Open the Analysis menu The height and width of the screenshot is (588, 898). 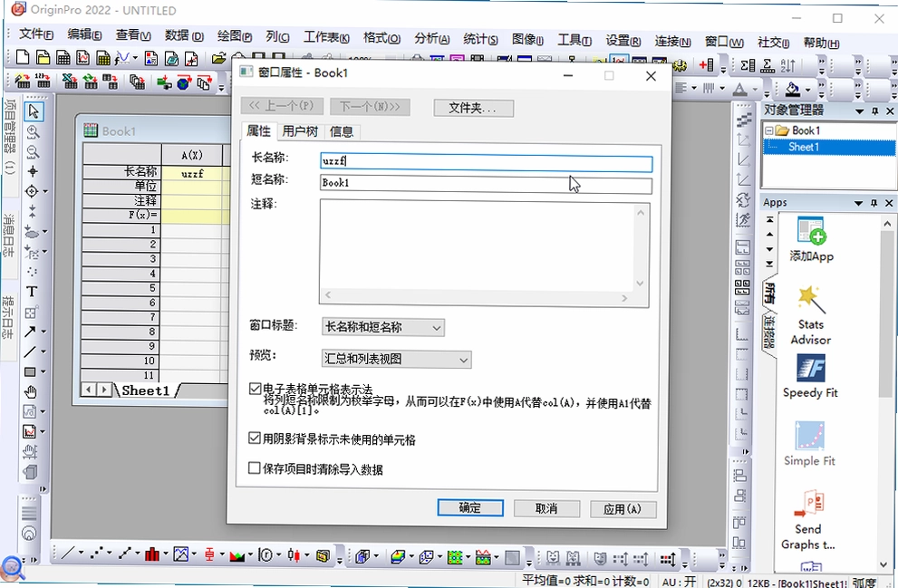tap(432, 38)
